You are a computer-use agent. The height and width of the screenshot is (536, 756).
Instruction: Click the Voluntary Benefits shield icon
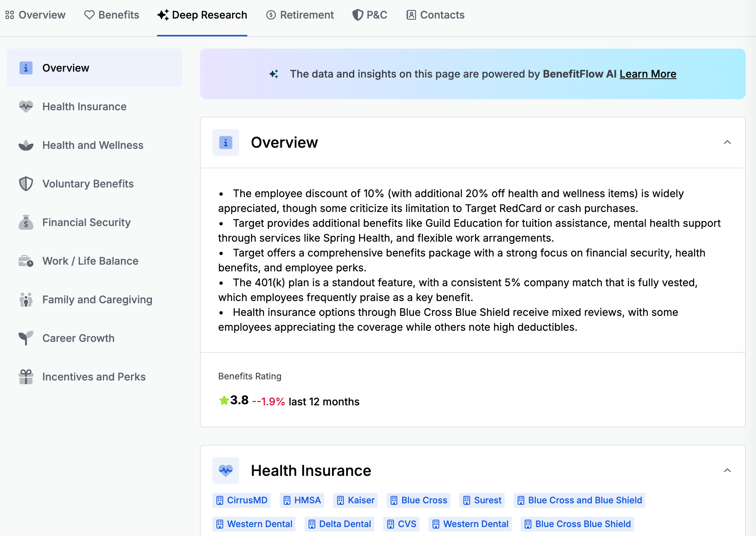coord(25,184)
